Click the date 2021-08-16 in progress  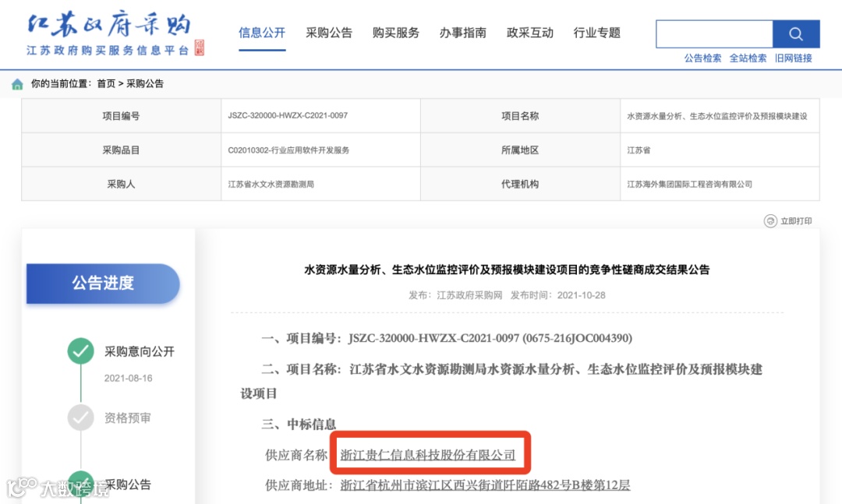(128, 379)
